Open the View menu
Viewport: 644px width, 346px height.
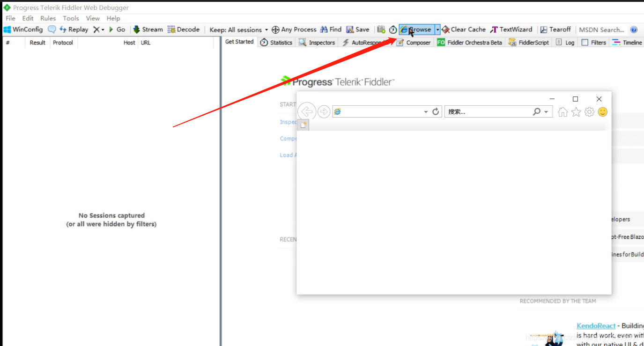tap(93, 18)
